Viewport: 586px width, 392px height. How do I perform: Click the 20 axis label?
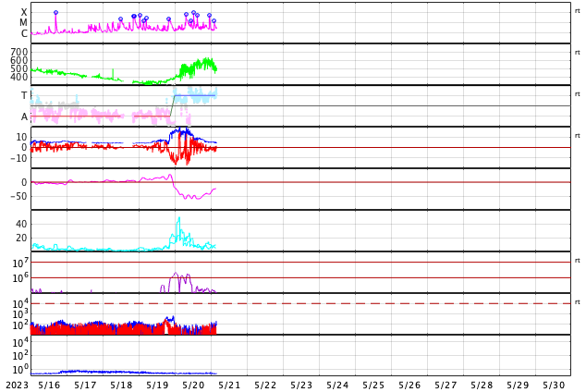(21, 238)
